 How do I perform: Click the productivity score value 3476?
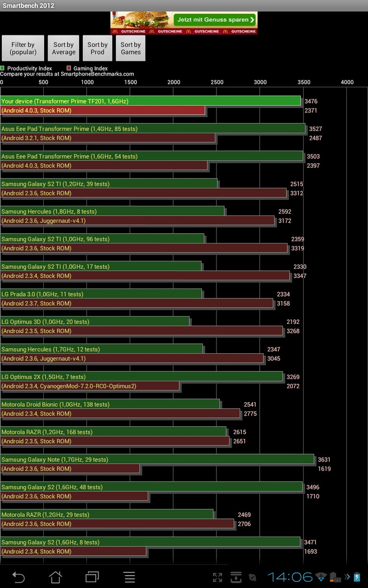(311, 101)
